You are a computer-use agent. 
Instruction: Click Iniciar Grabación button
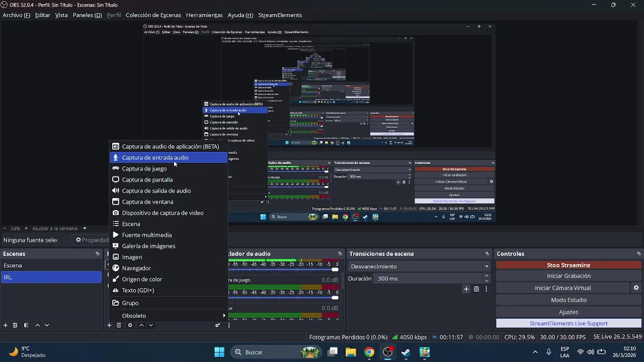click(569, 276)
